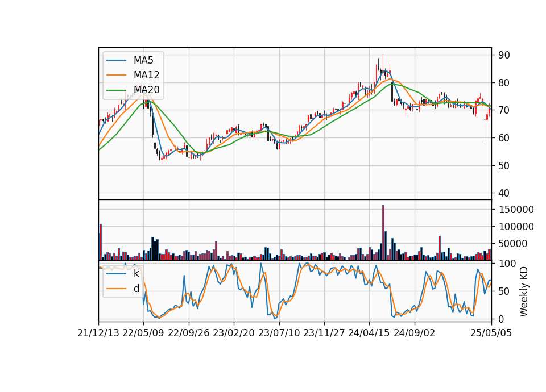This screenshot has width=546, height=392.
Task: Click the 23/02/20 date axis label
Action: coord(234,333)
